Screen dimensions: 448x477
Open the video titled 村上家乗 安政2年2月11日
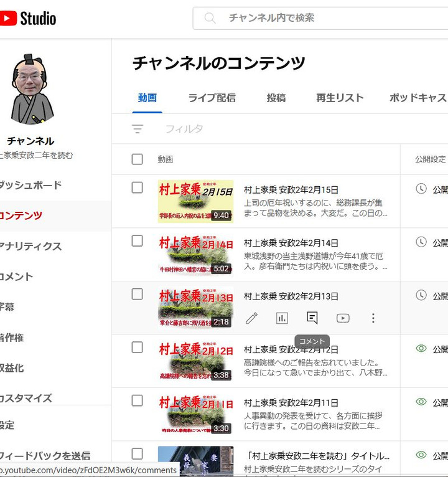coord(291,403)
